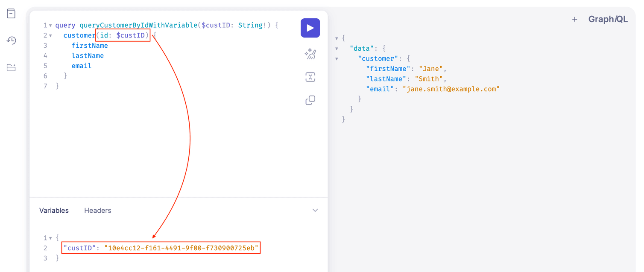644x272 pixels.
Task: Merge fragments into the query
Action: coord(310,77)
